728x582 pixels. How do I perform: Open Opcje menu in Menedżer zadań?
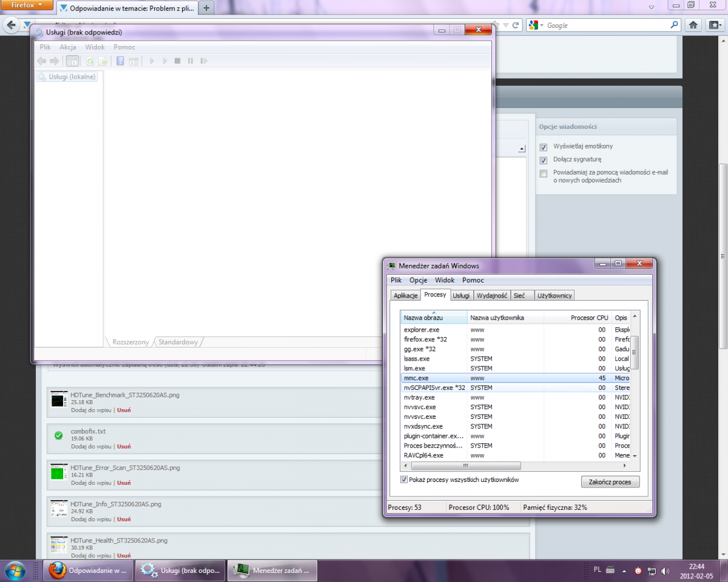point(418,280)
